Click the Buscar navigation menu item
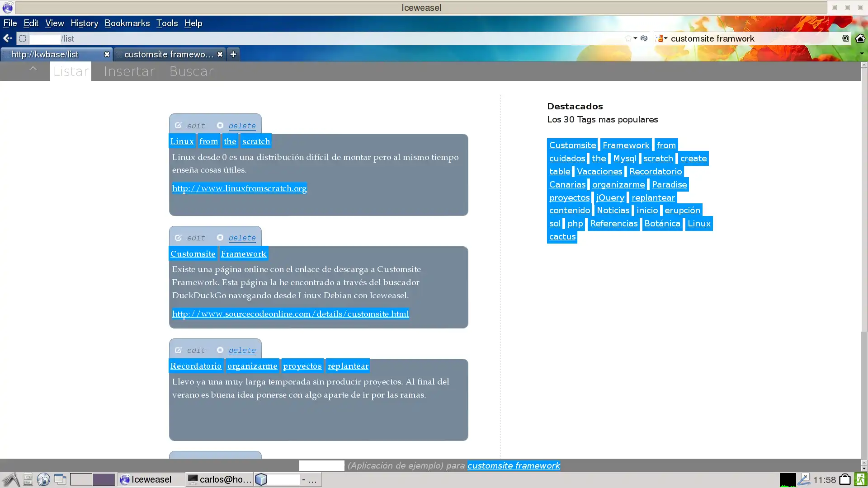 click(191, 71)
